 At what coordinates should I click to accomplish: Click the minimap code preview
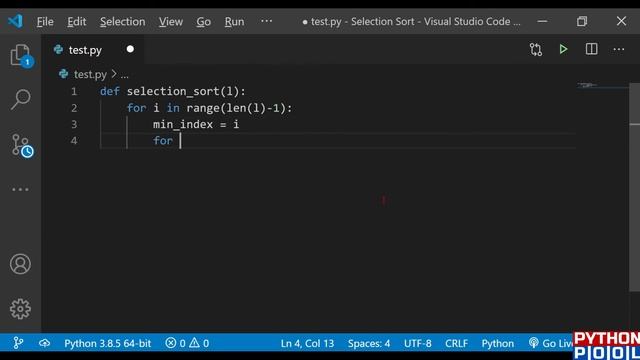click(587, 85)
